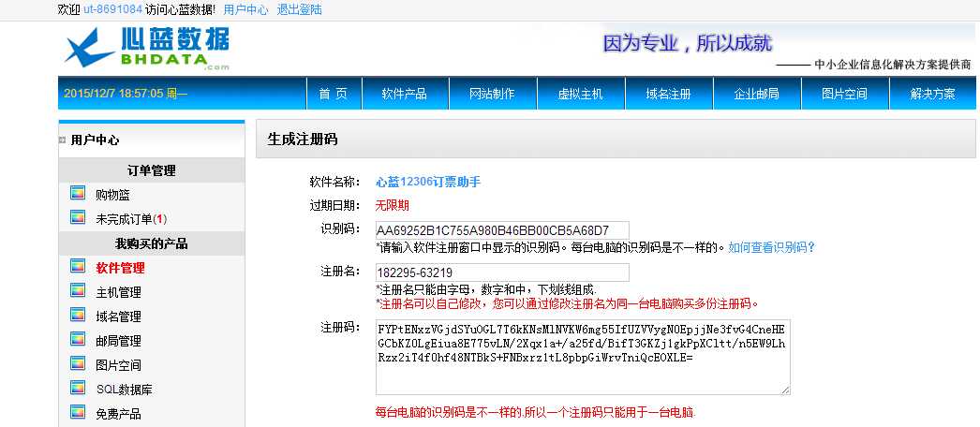Click the 注册码 textarea resize grip
This screenshot has height=427, width=980.
click(x=784, y=390)
